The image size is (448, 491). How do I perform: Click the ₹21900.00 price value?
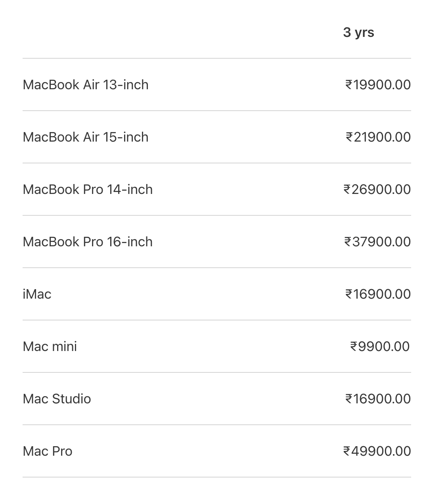(x=378, y=137)
